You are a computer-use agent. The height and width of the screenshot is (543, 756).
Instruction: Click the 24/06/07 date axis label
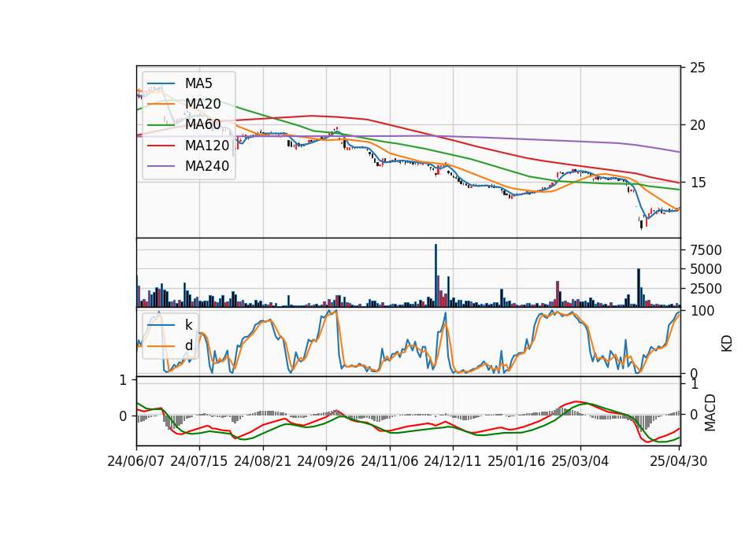tap(136, 461)
